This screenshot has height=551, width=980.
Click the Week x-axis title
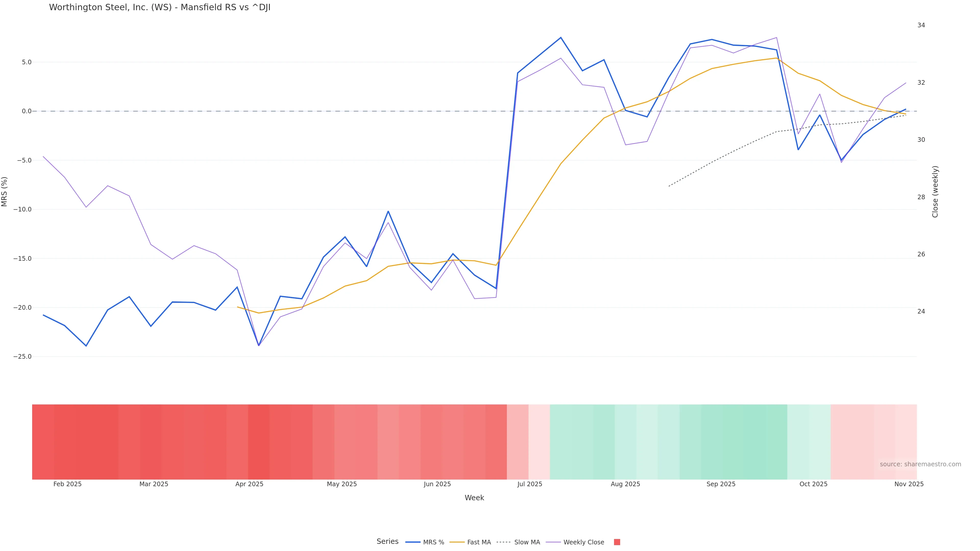click(x=474, y=498)
